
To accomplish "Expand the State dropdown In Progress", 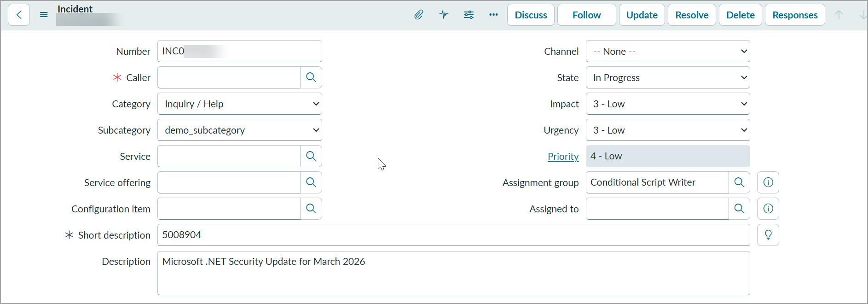I will click(x=668, y=77).
